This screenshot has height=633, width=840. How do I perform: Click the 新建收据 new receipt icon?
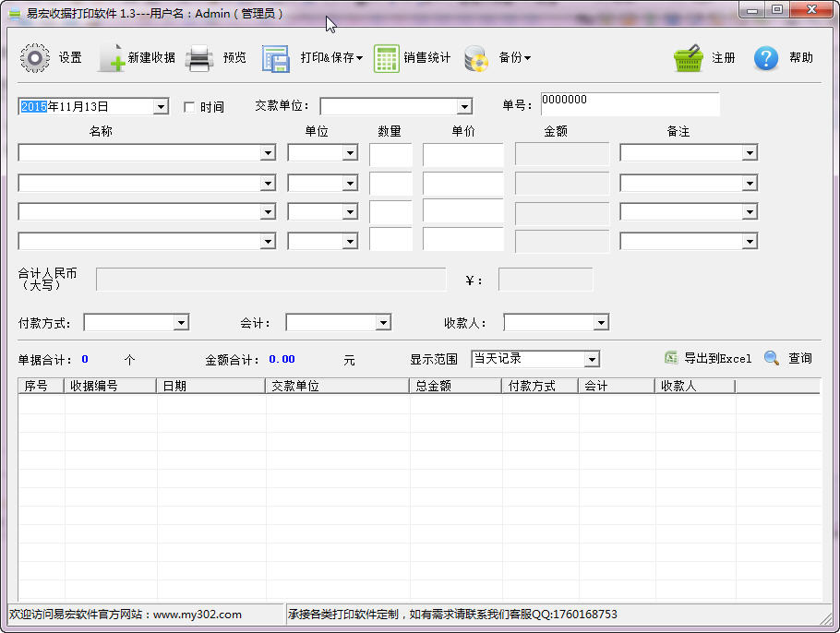point(110,56)
